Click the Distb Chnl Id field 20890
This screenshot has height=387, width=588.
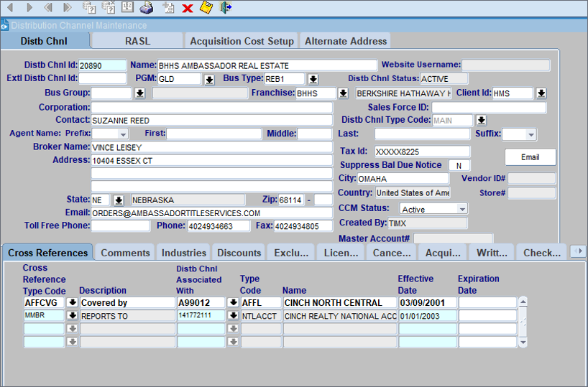[102, 65]
